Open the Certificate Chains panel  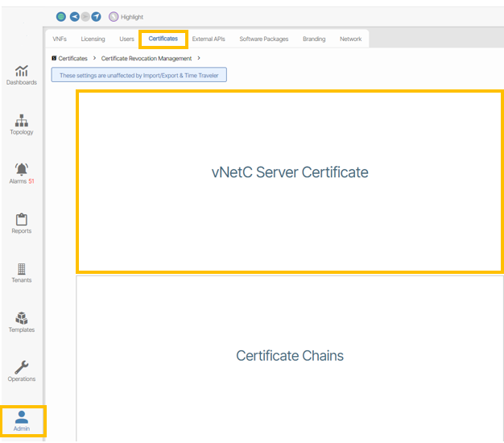pyautogui.click(x=290, y=356)
